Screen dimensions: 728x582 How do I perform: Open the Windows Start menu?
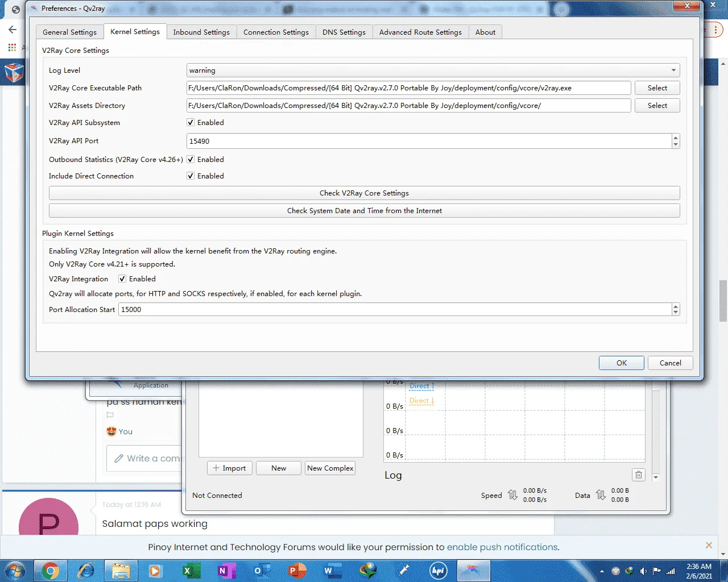coord(15,571)
